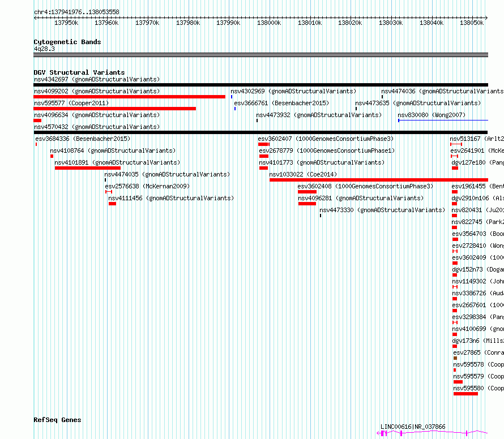Open nsv595578 variant label
504x439 pixels.
pyautogui.click(x=479, y=364)
